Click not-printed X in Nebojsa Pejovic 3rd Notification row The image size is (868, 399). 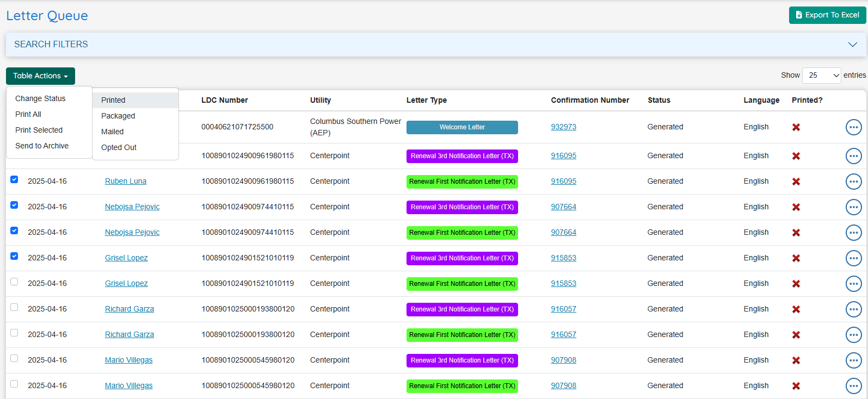pos(796,207)
